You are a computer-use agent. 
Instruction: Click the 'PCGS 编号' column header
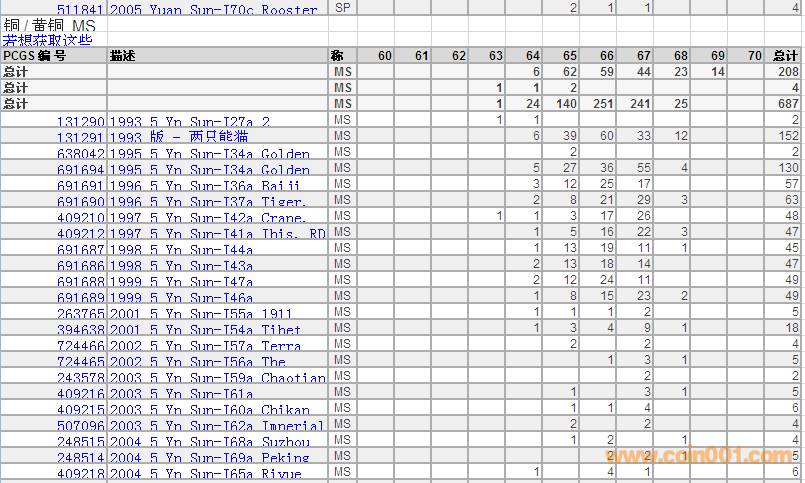click(35, 56)
